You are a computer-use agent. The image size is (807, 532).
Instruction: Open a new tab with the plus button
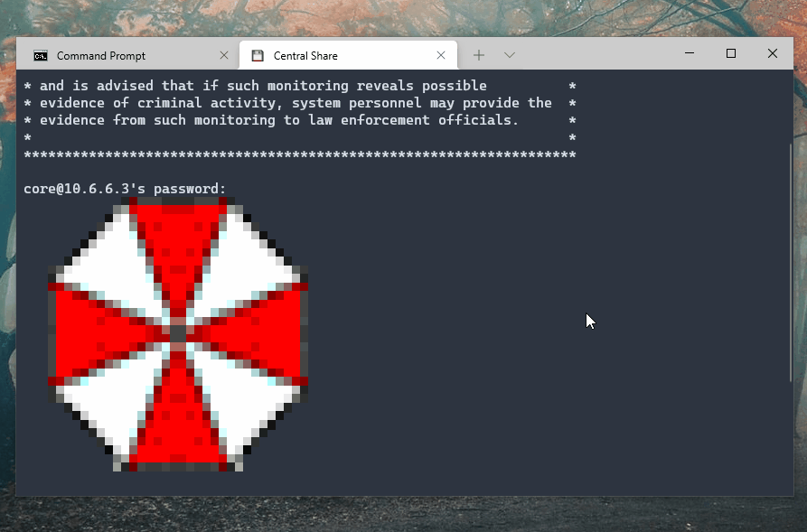(x=479, y=55)
